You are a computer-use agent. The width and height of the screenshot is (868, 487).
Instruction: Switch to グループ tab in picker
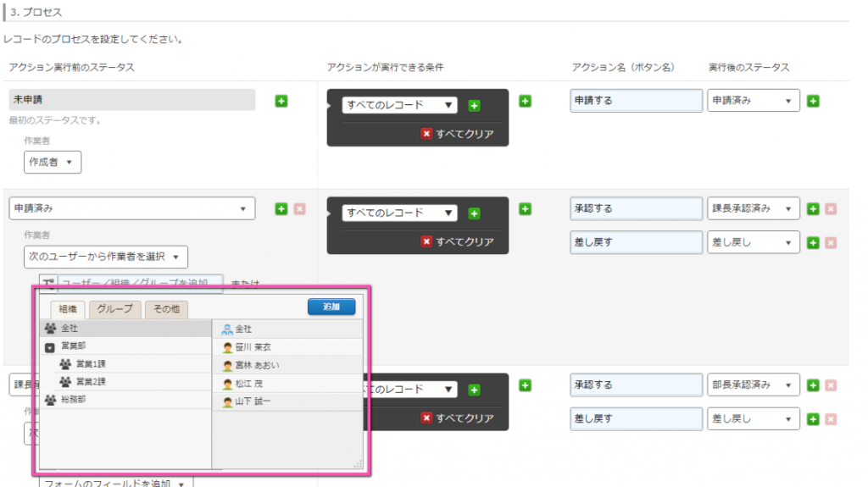pyautogui.click(x=115, y=309)
